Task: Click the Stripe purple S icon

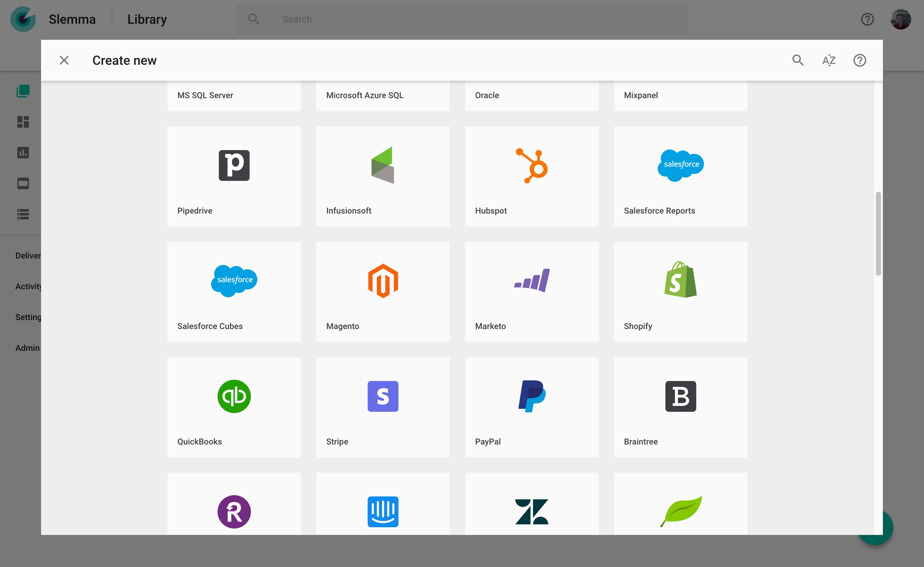Action: (383, 396)
